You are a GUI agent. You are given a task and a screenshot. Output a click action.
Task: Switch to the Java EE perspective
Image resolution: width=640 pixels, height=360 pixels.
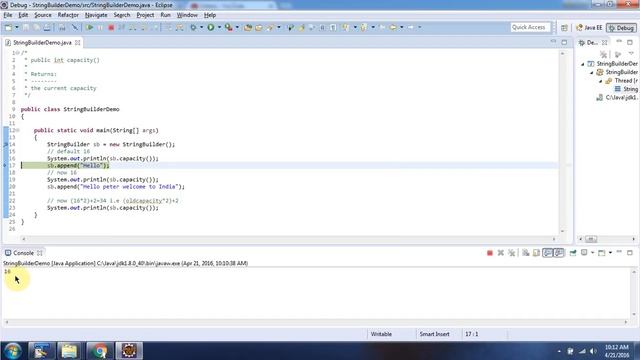[x=589, y=28]
